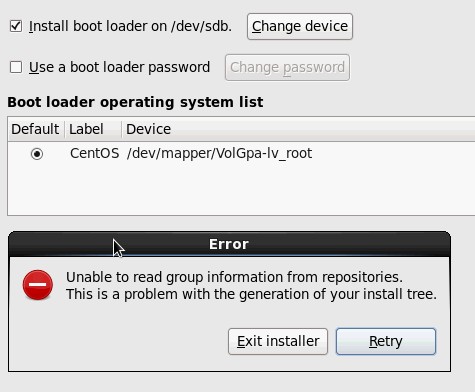
Task: Uncheck Install boot loader on /dev/sdb checkbox
Action: click(16, 26)
